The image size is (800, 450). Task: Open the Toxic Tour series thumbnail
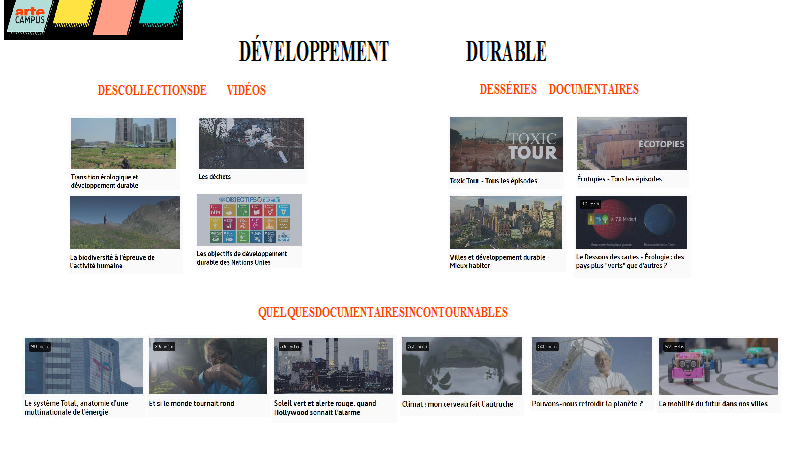[506, 144]
